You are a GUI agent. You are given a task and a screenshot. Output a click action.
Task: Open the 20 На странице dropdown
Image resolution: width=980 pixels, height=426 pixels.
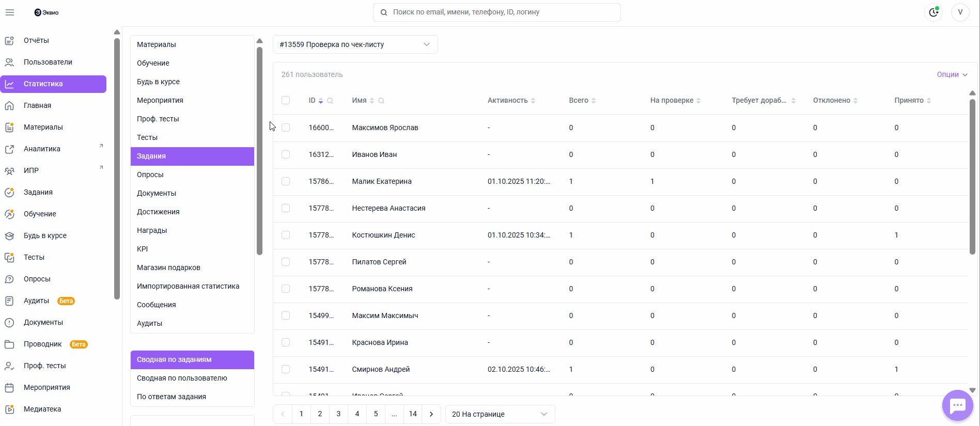pyautogui.click(x=500, y=414)
